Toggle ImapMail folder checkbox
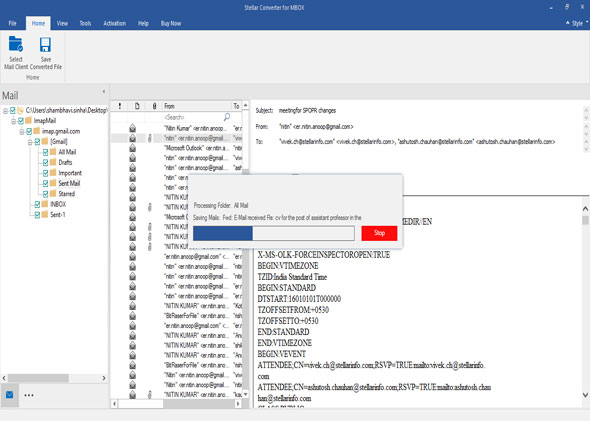 pos(21,120)
